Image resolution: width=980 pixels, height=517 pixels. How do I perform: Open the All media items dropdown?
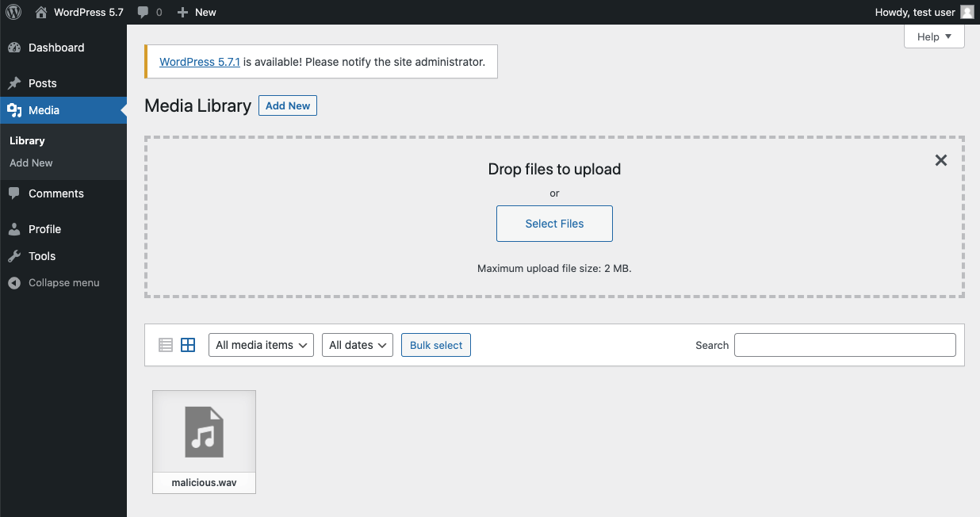click(x=261, y=345)
